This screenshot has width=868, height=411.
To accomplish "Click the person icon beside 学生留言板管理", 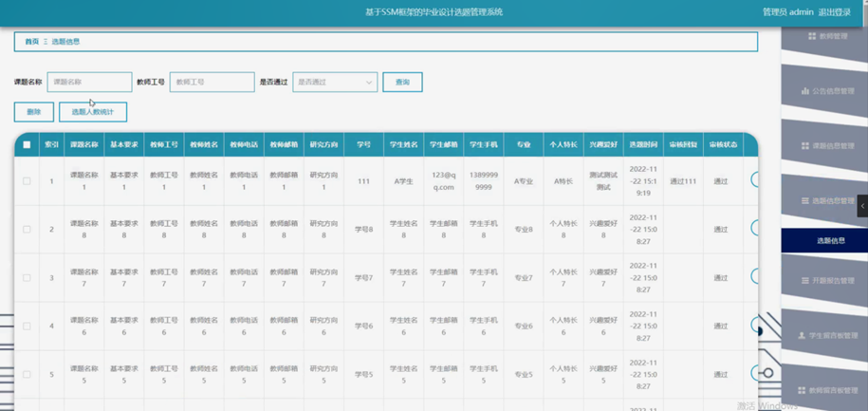I will tap(802, 336).
